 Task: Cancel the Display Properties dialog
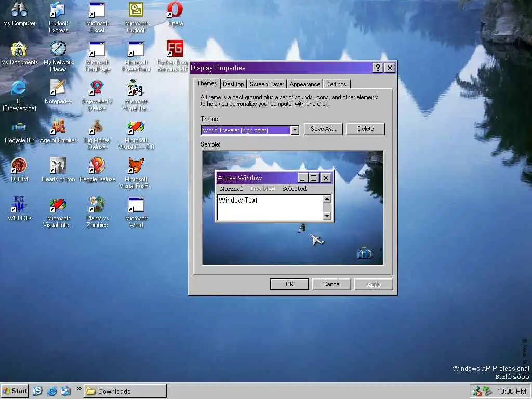(x=331, y=284)
